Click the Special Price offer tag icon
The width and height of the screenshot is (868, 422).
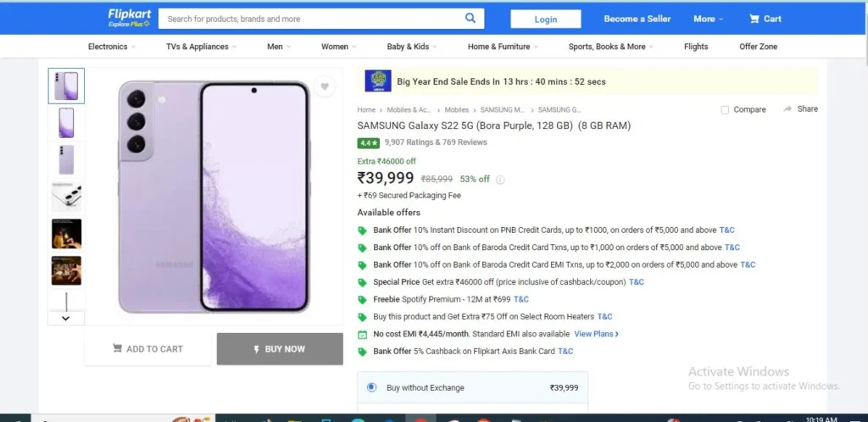tap(363, 282)
